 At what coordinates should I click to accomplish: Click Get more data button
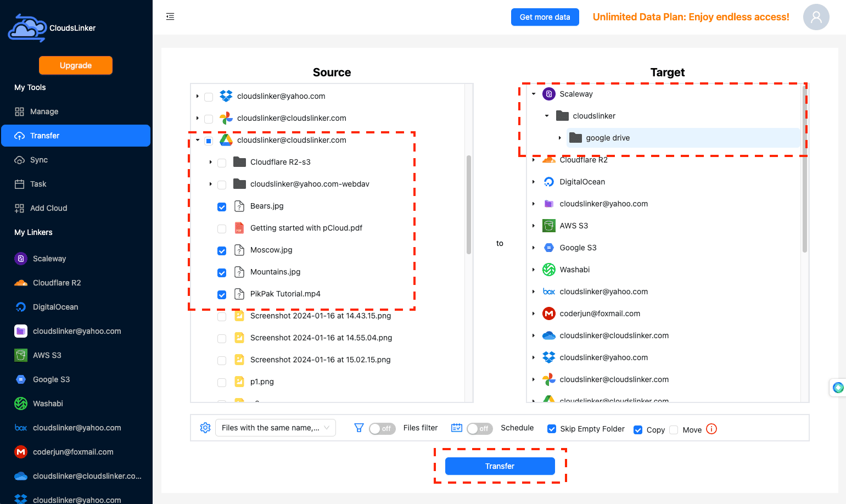(x=545, y=17)
